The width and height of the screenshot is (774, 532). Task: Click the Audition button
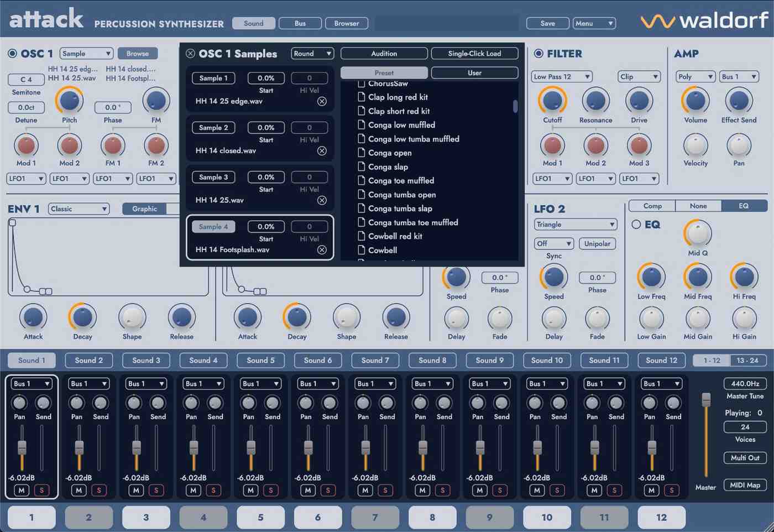pos(384,53)
